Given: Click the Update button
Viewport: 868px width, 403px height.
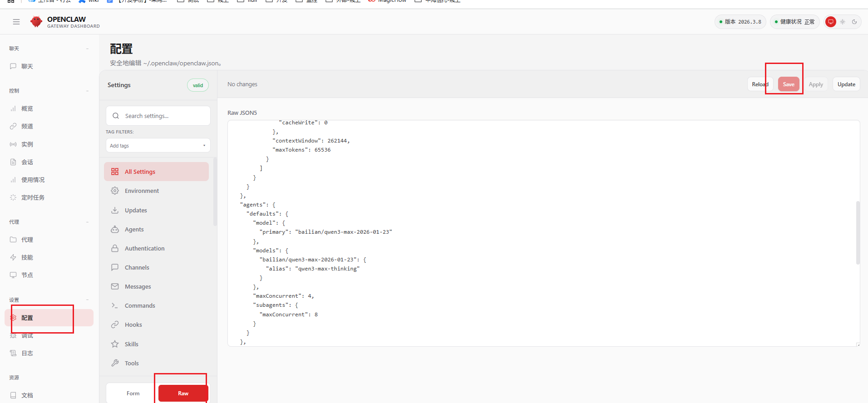Looking at the screenshot, I should [846, 84].
